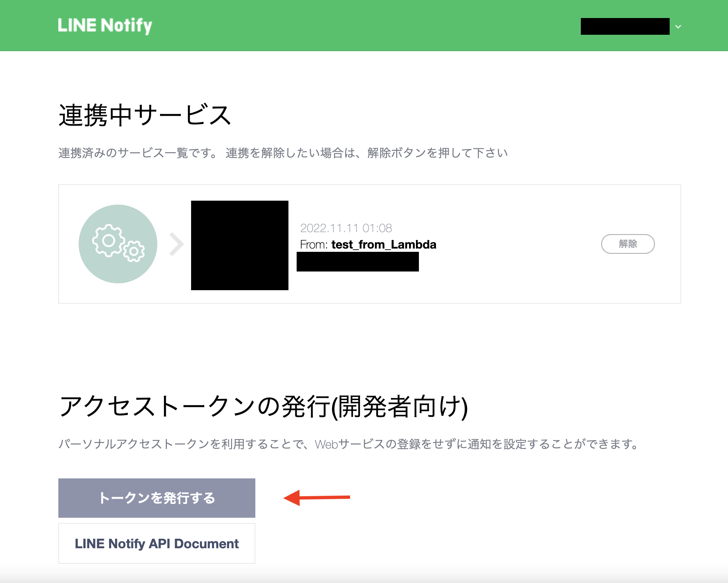Screen dimensions: 728x583
Task: Select the test_from_Lambda service name
Action: tap(383, 245)
